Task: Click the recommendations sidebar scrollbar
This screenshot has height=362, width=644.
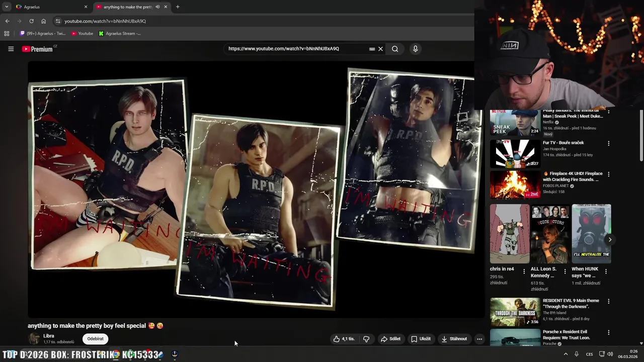Action: 641,136
